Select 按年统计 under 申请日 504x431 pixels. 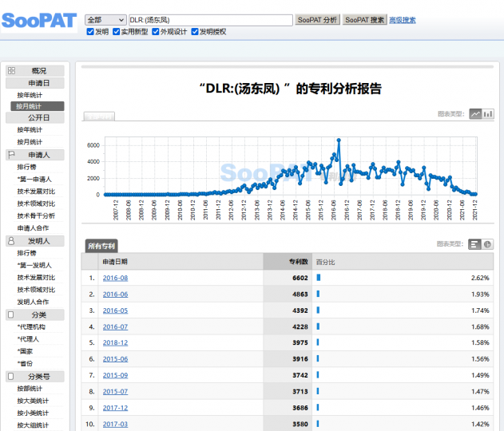point(30,95)
